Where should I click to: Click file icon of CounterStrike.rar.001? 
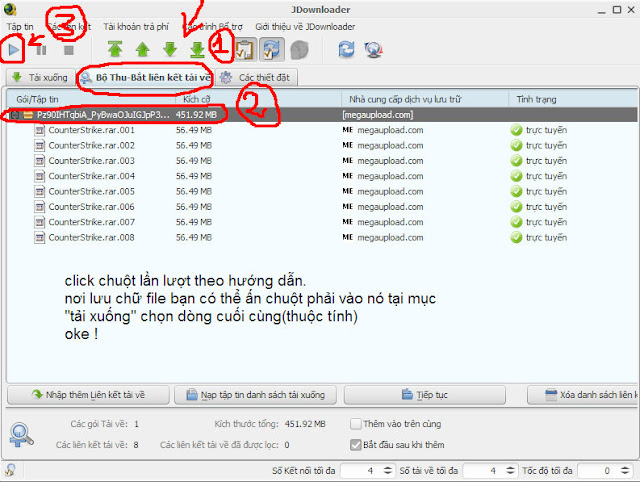[x=40, y=131]
